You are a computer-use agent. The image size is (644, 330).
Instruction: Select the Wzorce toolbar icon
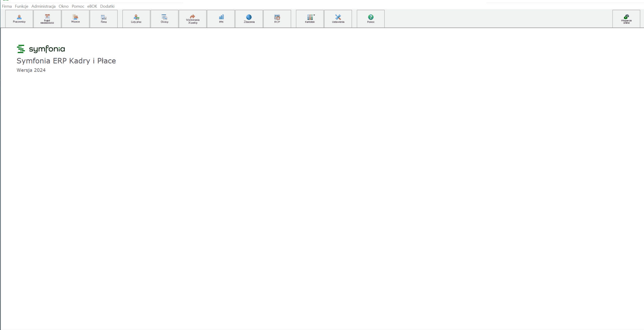(x=75, y=19)
